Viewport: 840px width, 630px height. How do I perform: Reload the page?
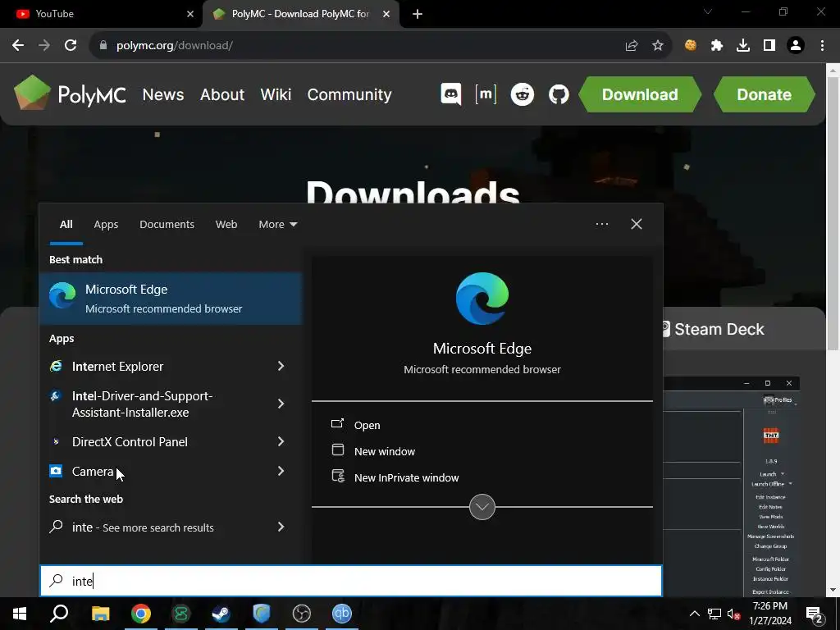click(71, 46)
